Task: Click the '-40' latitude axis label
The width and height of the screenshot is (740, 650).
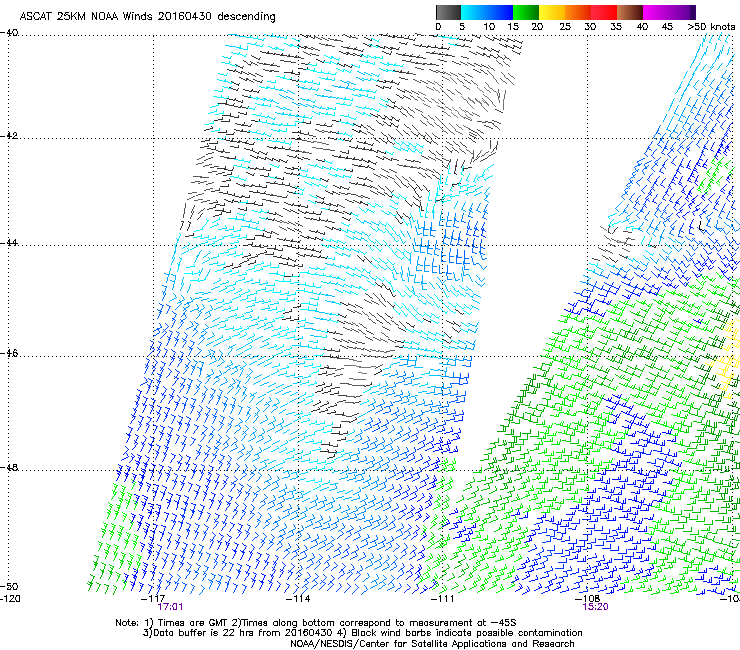Action: pos(9,33)
